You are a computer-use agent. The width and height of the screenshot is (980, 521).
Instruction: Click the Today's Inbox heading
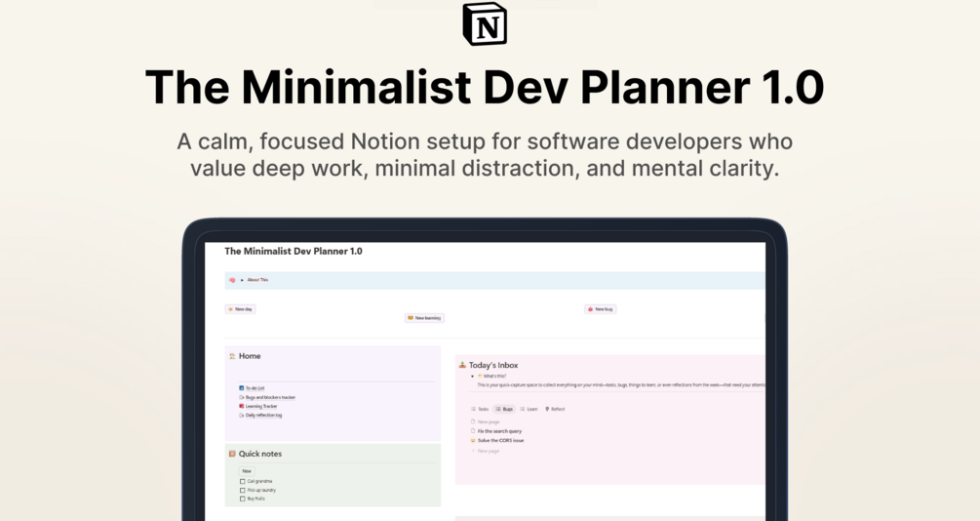[x=493, y=365]
